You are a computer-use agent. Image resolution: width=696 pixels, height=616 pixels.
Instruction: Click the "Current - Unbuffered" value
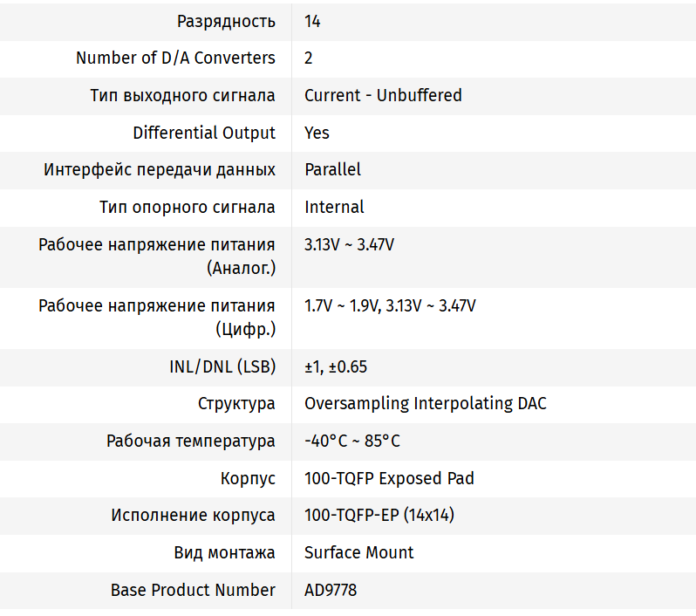click(383, 95)
